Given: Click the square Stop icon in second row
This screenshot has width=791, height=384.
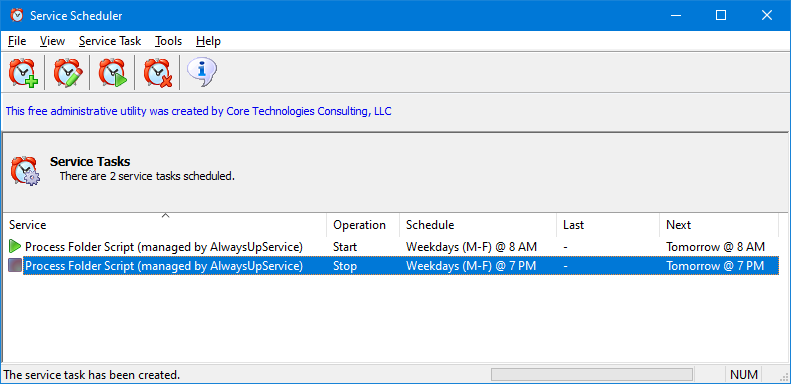Looking at the screenshot, I should click(15, 265).
